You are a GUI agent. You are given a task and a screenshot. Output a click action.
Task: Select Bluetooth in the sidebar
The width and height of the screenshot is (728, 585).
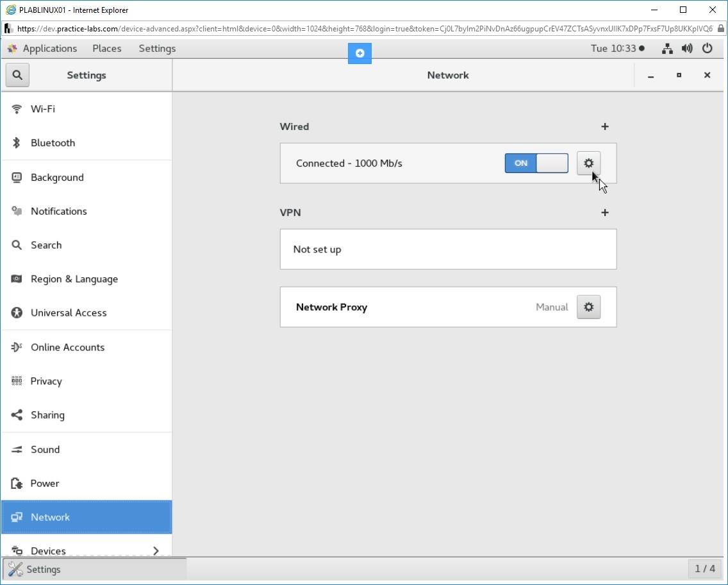[x=53, y=143]
